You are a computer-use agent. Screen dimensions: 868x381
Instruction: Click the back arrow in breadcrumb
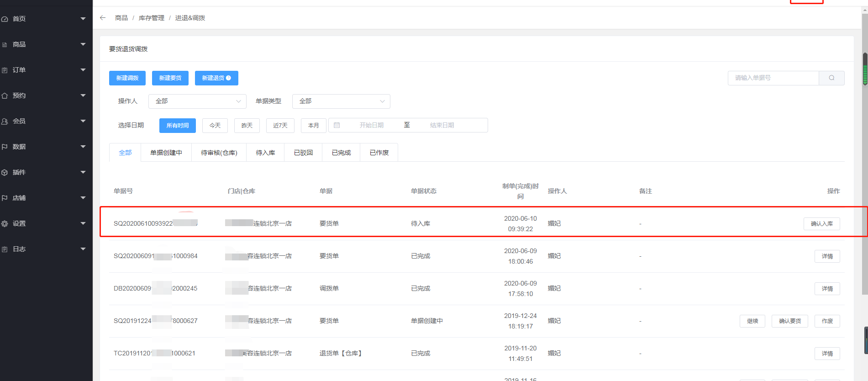point(103,18)
